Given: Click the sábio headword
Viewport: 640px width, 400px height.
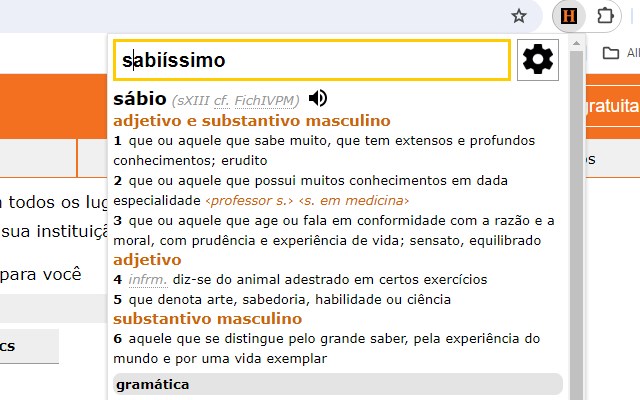Looking at the screenshot, I should [x=139, y=99].
